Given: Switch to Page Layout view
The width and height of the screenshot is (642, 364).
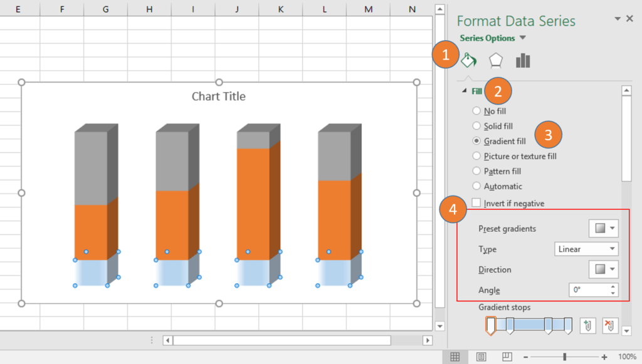Looking at the screenshot, I should 481,356.
